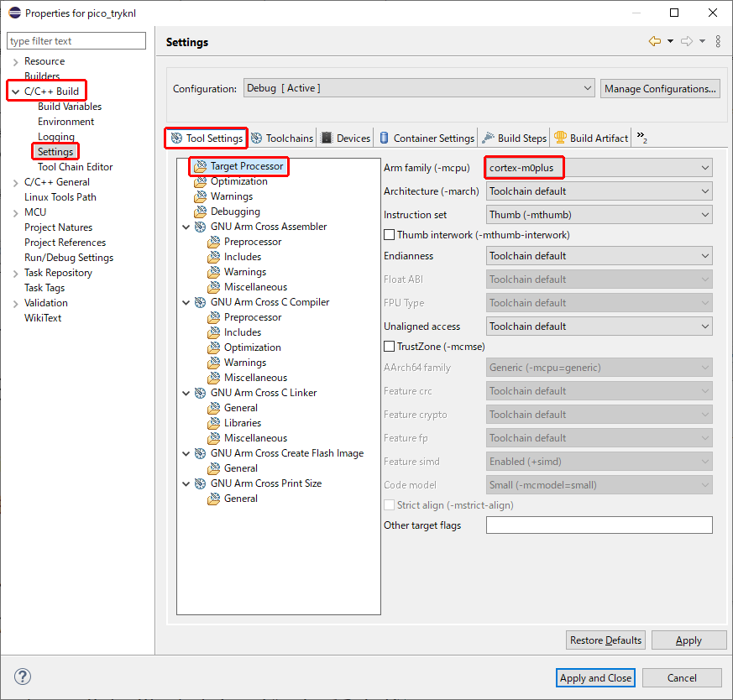The width and height of the screenshot is (733, 700).
Task: Show hidden tabs via the overflow chevron
Action: [x=641, y=138]
